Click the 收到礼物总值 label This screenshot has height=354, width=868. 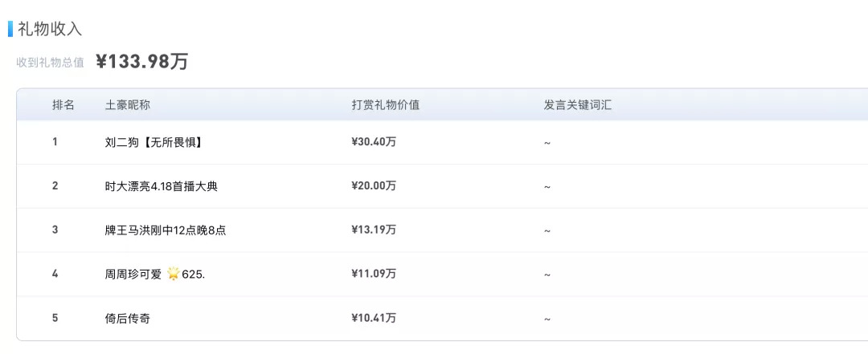tap(50, 63)
